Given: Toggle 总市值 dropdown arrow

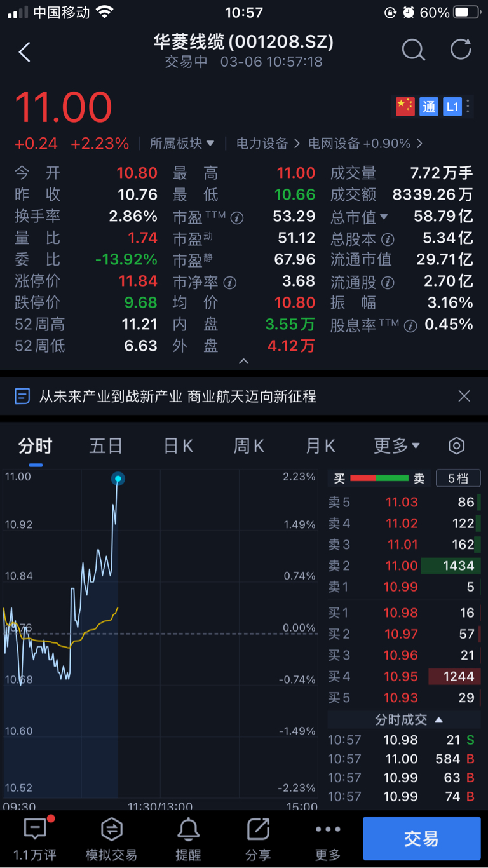Looking at the screenshot, I should click(384, 217).
